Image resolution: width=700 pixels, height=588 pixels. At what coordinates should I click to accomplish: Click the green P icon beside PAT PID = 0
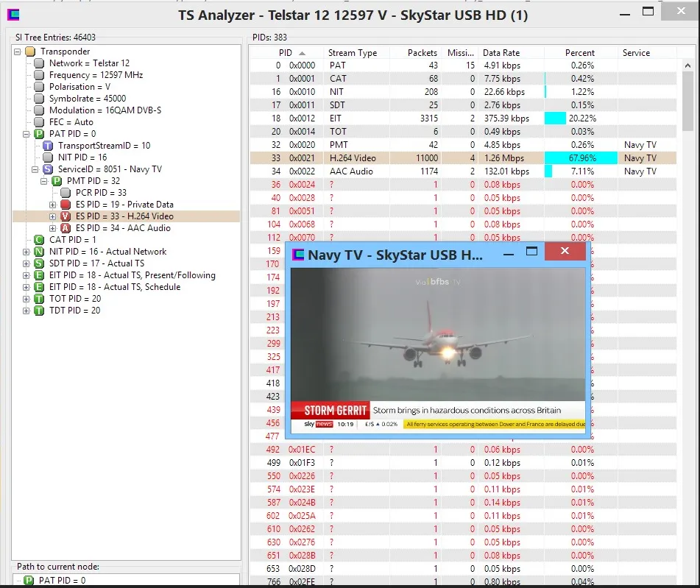39,134
